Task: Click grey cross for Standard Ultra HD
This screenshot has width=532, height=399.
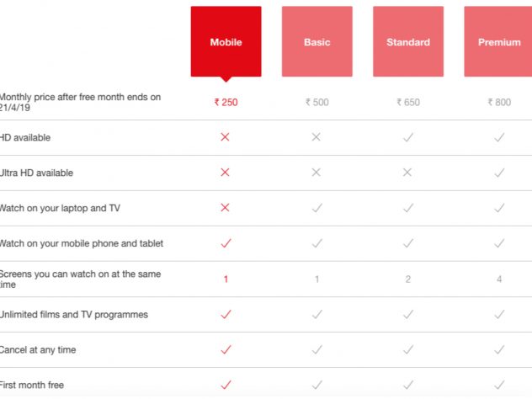Action: pos(408,173)
